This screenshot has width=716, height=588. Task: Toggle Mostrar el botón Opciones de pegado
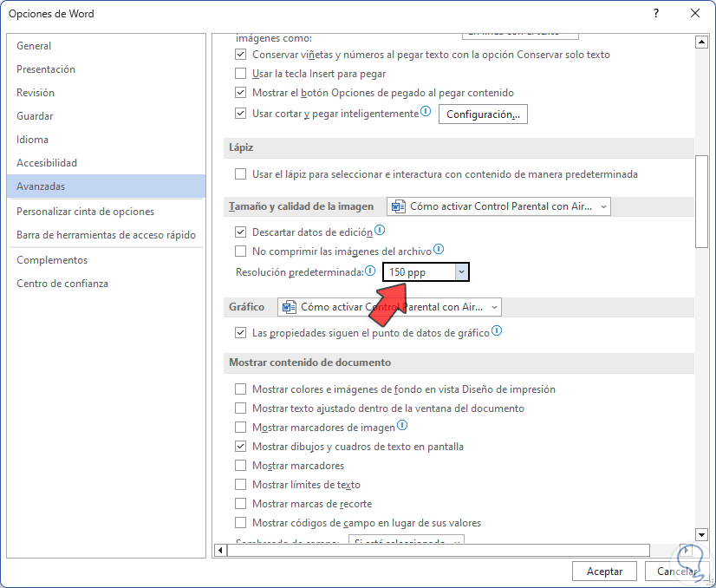click(240, 93)
